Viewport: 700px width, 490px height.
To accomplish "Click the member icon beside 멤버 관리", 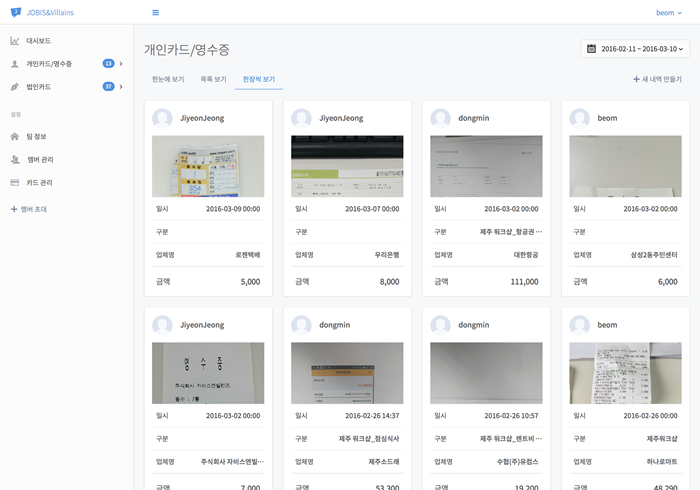I will click(x=15, y=159).
